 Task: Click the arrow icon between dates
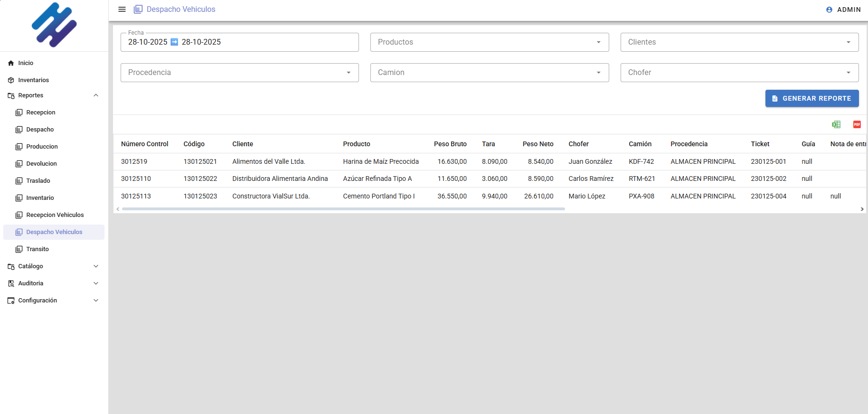174,42
